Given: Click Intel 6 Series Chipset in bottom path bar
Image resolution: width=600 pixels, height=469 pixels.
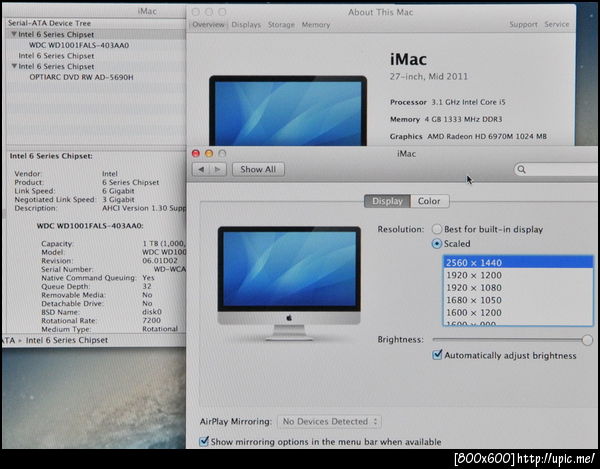Looking at the screenshot, I should point(67,340).
